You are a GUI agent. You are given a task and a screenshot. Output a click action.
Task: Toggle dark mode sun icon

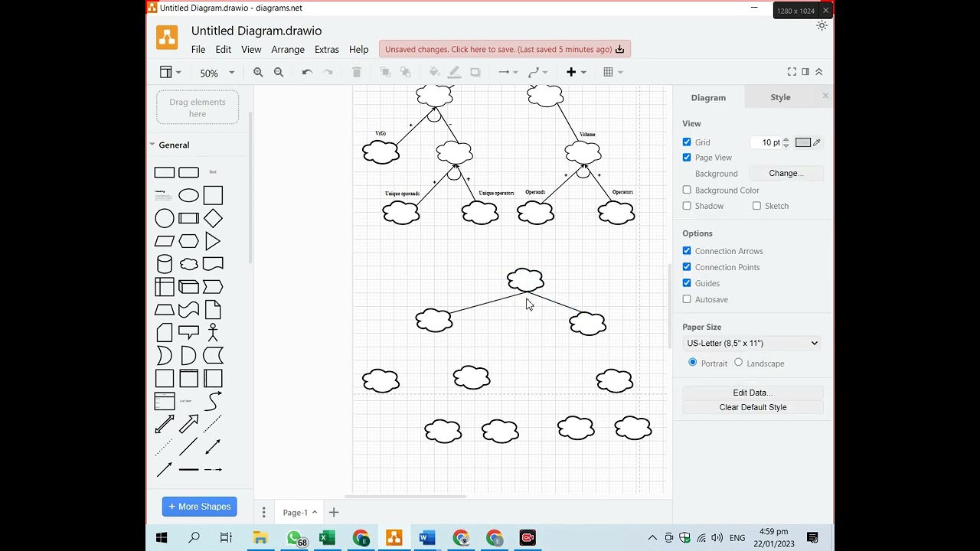(822, 25)
